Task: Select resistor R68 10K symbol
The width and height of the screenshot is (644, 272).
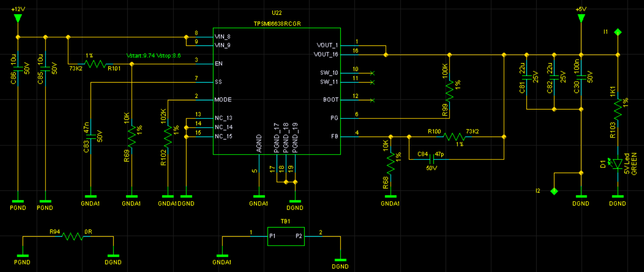Action: click(x=390, y=163)
